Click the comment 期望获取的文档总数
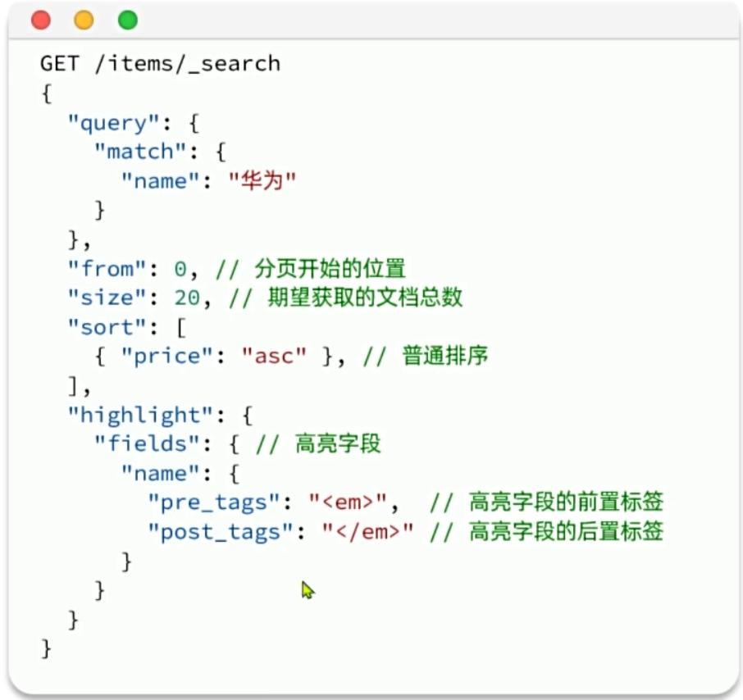This screenshot has height=700, width=743. [x=366, y=298]
